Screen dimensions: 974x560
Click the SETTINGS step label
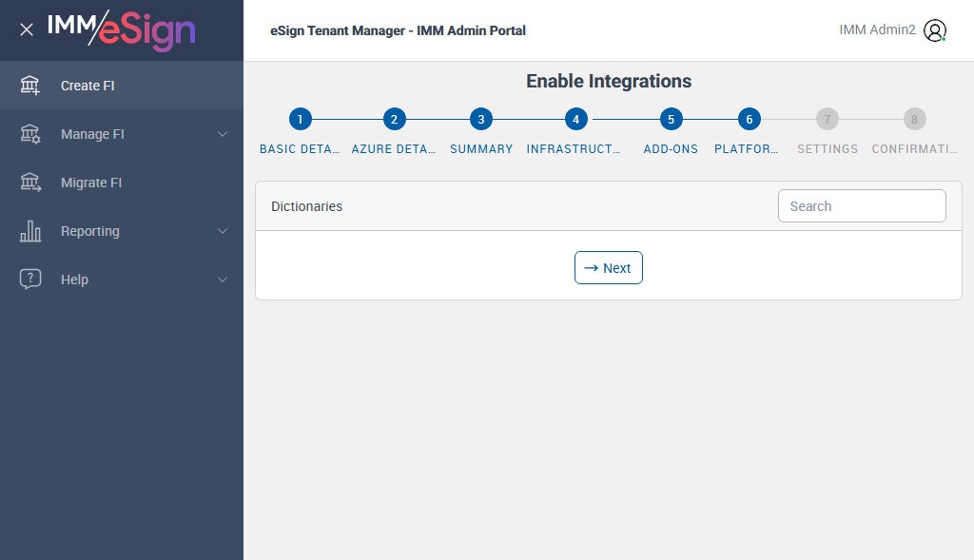(828, 149)
